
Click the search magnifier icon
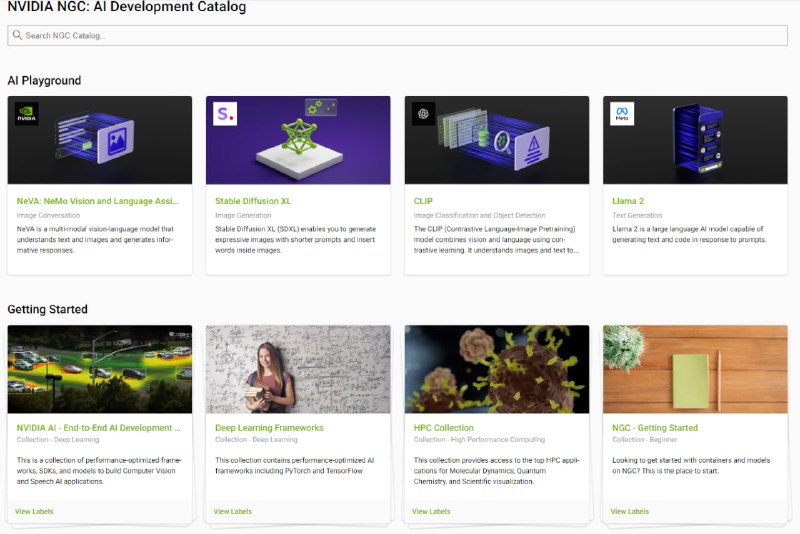tap(17, 36)
